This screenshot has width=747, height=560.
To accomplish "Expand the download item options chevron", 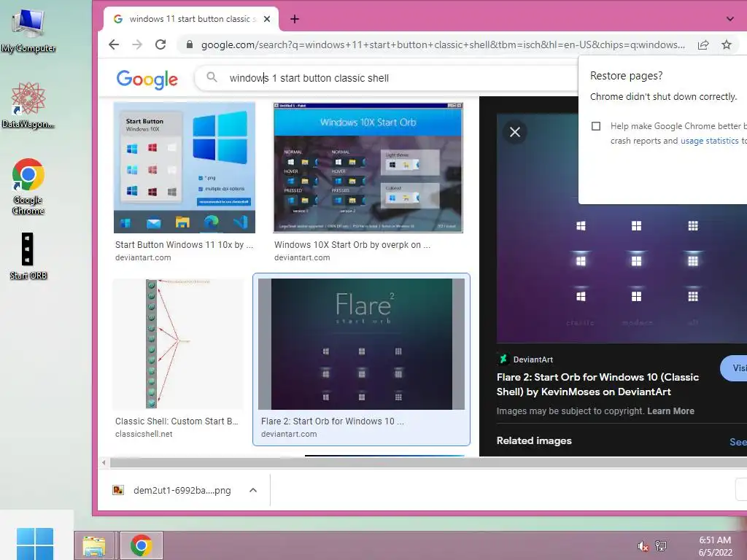I will click(253, 490).
